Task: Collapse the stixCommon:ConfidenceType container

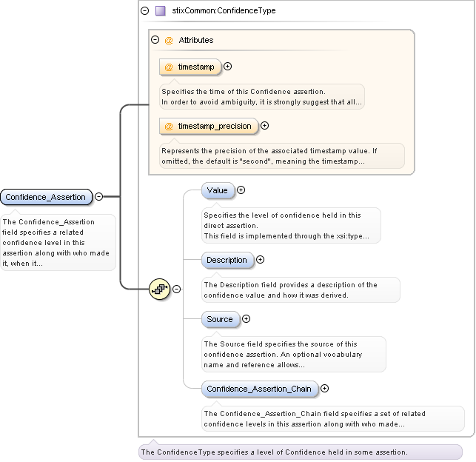Action: click(144, 11)
